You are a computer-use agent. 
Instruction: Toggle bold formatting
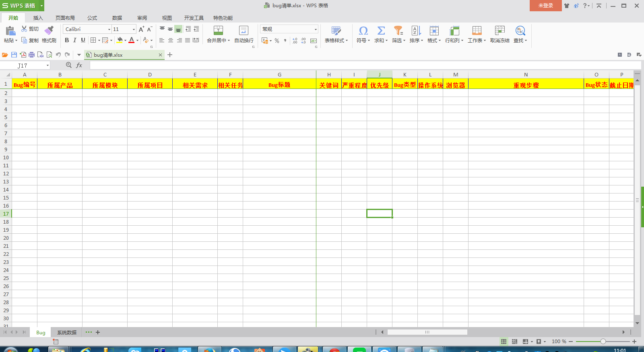point(67,40)
